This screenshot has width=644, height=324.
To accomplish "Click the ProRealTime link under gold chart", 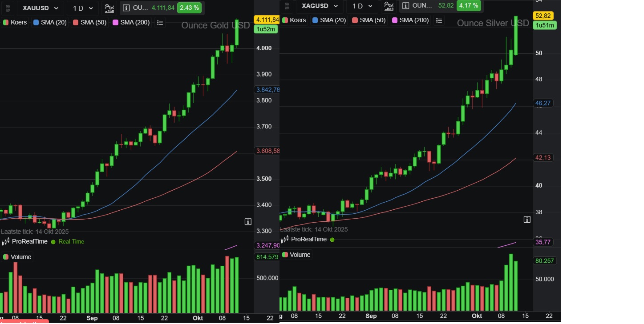I will (x=29, y=241).
